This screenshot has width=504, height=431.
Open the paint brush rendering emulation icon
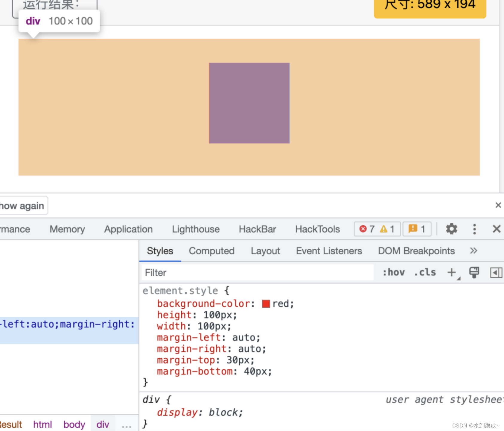tap(474, 273)
